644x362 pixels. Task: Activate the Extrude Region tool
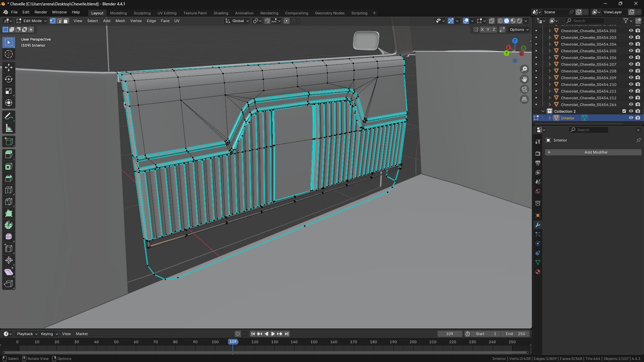(9, 154)
